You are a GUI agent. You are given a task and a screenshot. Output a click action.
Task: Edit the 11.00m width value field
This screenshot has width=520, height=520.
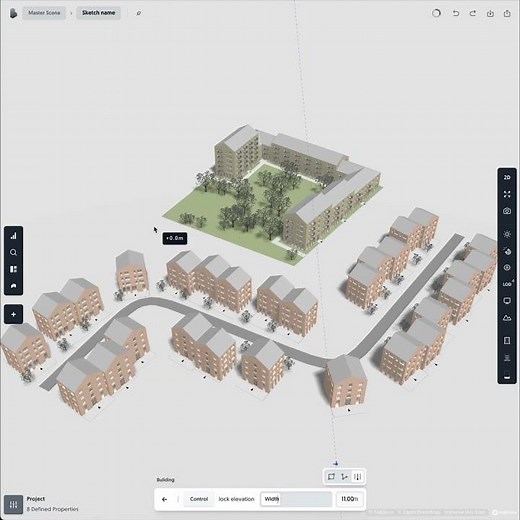tap(350, 499)
